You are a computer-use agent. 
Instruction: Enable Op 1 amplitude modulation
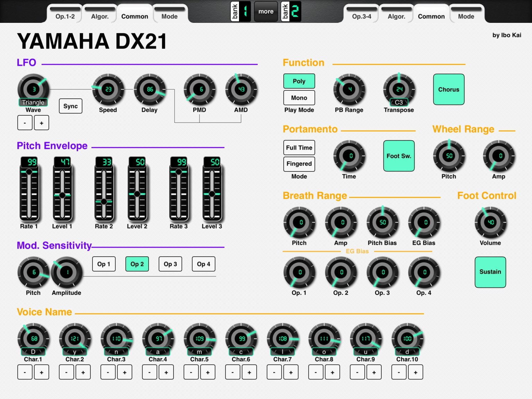click(x=104, y=264)
